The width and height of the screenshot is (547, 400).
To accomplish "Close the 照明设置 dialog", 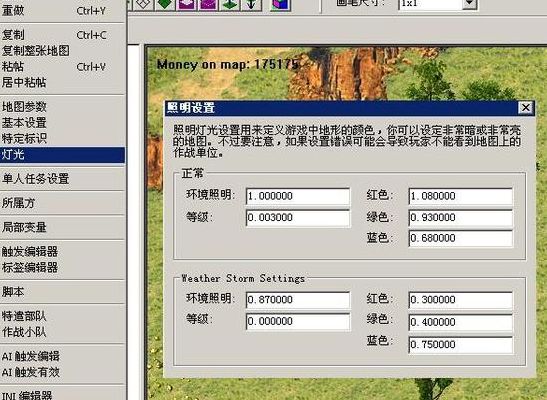I will (x=525, y=108).
